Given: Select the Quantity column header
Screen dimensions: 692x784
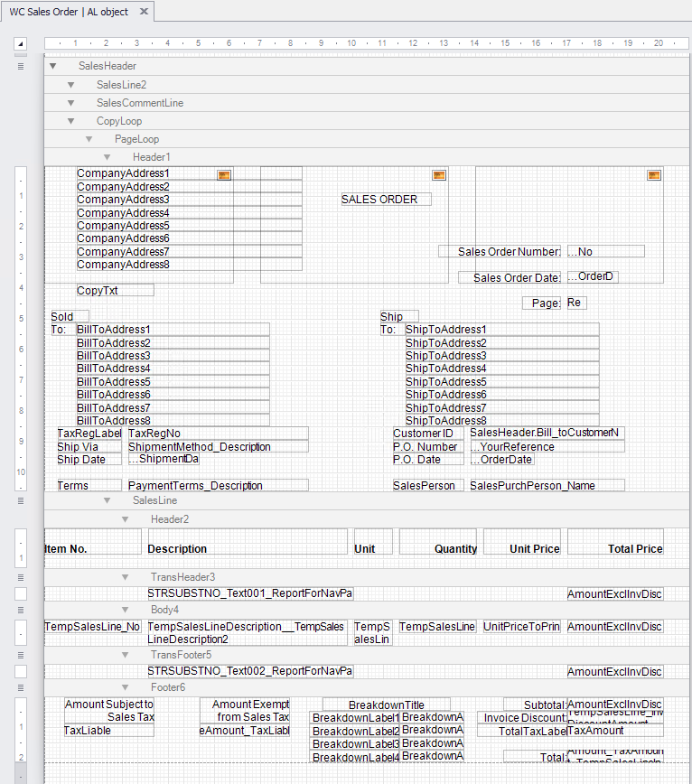Looking at the screenshot, I should pos(438,542).
